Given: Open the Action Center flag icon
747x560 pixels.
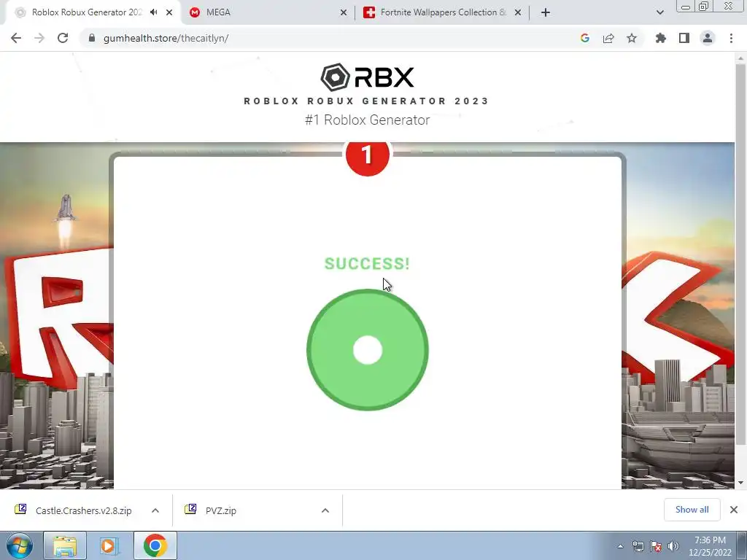Looking at the screenshot, I should click(656, 546).
